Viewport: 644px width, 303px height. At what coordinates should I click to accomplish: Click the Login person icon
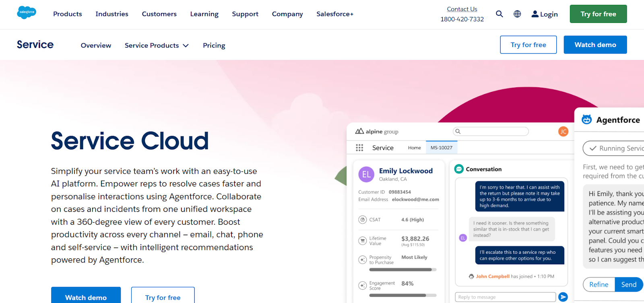535,14
